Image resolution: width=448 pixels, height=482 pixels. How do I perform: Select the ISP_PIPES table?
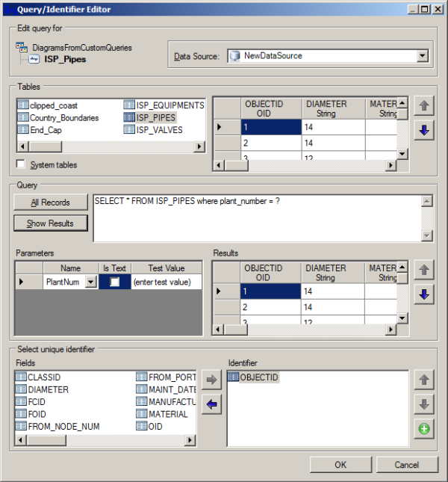click(150, 117)
